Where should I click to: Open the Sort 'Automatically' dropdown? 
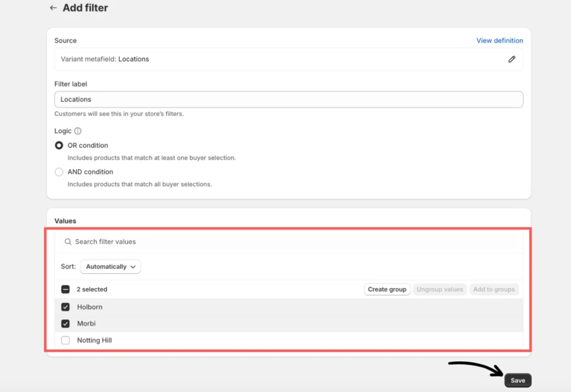[110, 267]
